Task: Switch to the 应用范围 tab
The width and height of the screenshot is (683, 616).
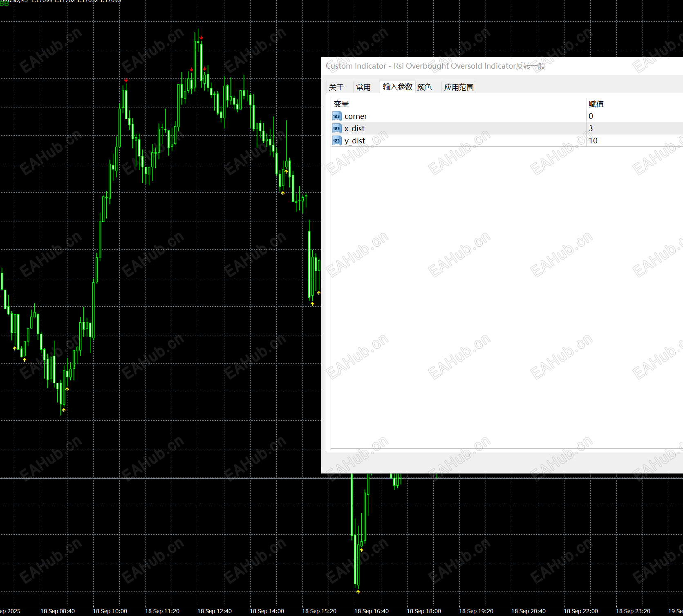Action: tap(459, 87)
